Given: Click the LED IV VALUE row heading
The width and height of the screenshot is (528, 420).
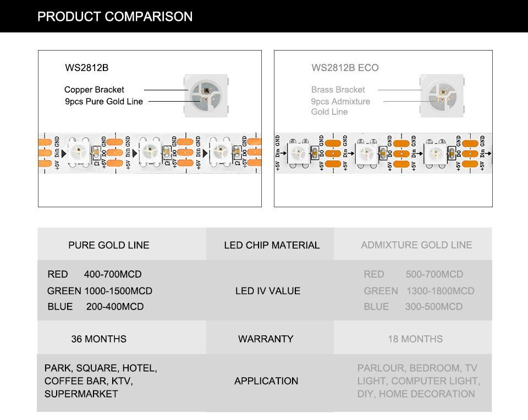Looking at the screenshot, I should coord(268,291).
